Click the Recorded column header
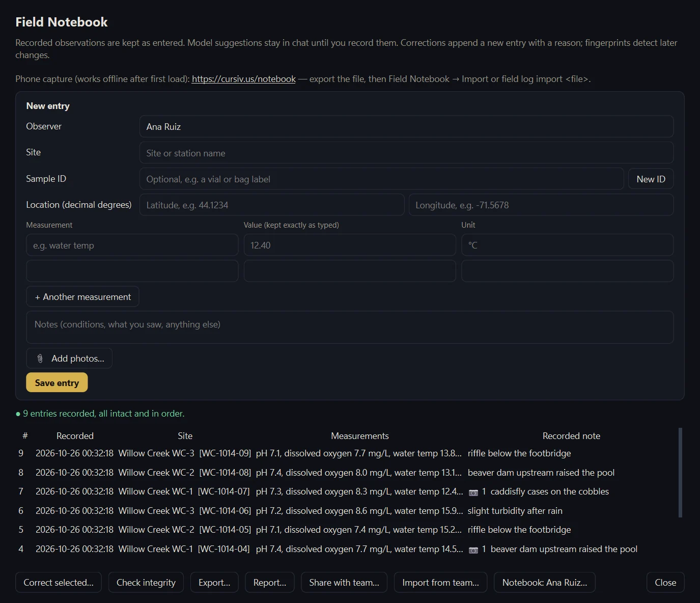 tap(75, 436)
